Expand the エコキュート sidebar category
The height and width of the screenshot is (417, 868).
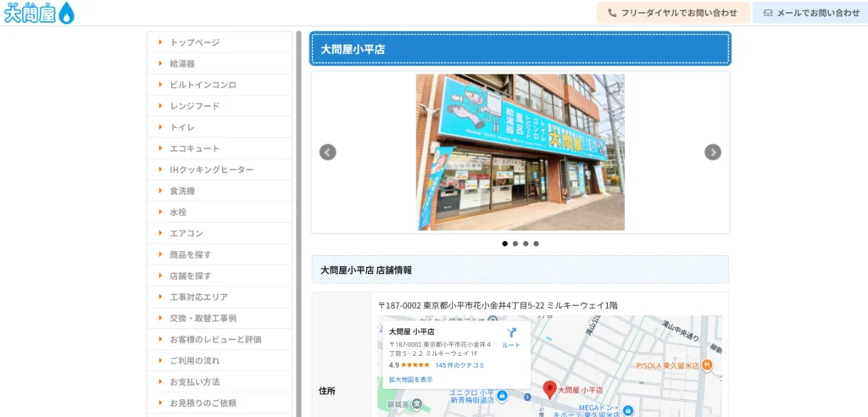click(194, 148)
